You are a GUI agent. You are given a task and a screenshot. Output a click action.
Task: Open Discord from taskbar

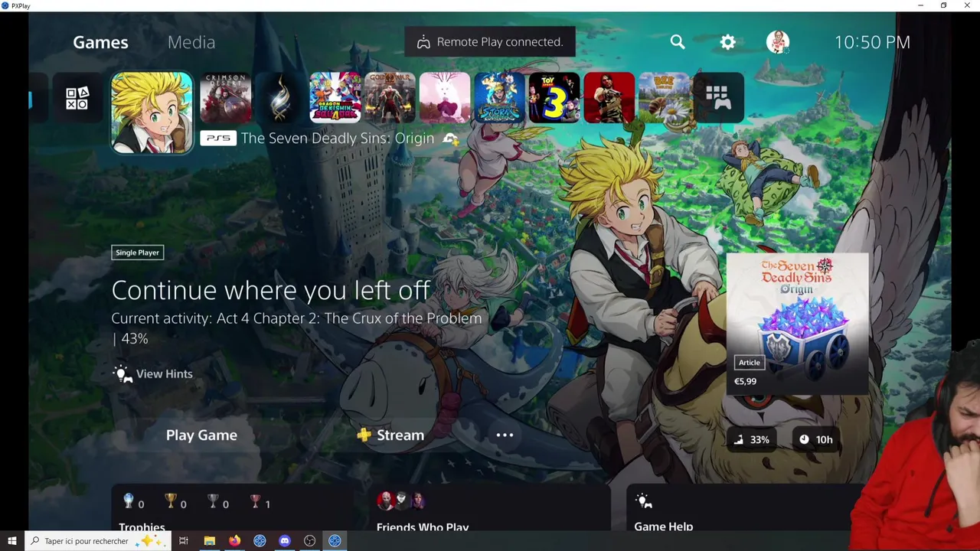[x=285, y=541]
